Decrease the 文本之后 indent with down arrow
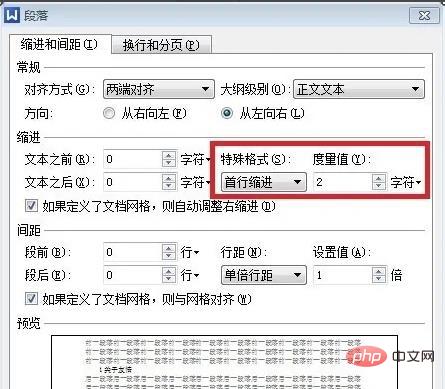Viewport: 445px width, 389px height. [x=169, y=186]
